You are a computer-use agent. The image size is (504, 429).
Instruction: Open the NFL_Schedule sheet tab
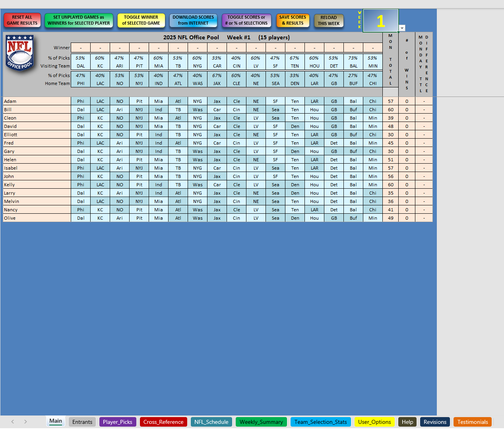211,422
